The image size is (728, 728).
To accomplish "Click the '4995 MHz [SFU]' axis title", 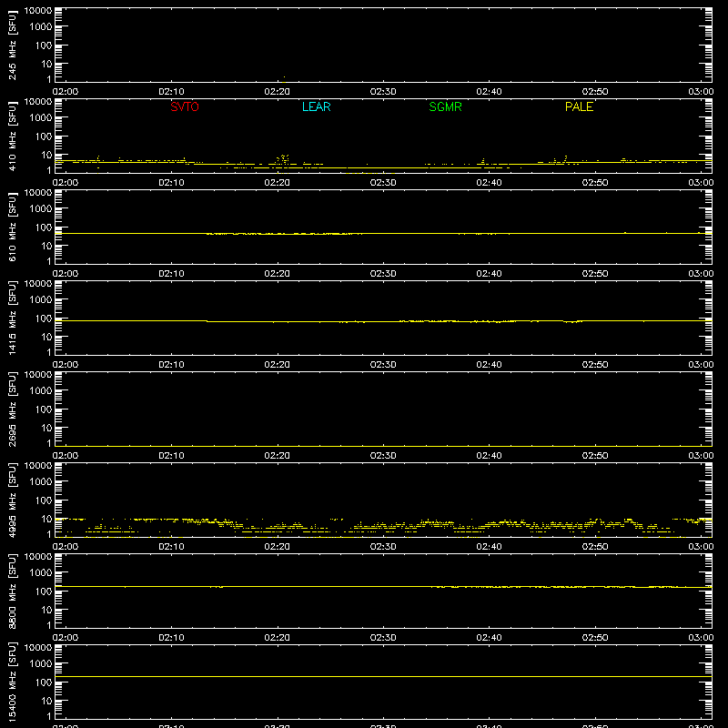I will tap(12, 500).
